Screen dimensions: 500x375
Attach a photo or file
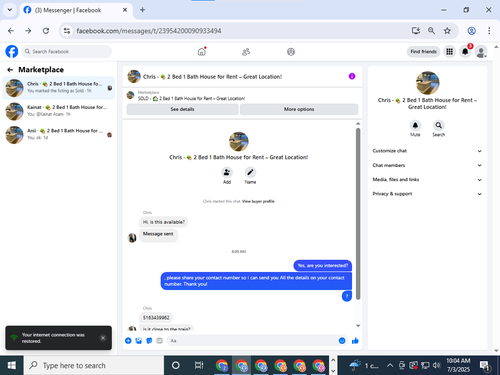click(139, 341)
